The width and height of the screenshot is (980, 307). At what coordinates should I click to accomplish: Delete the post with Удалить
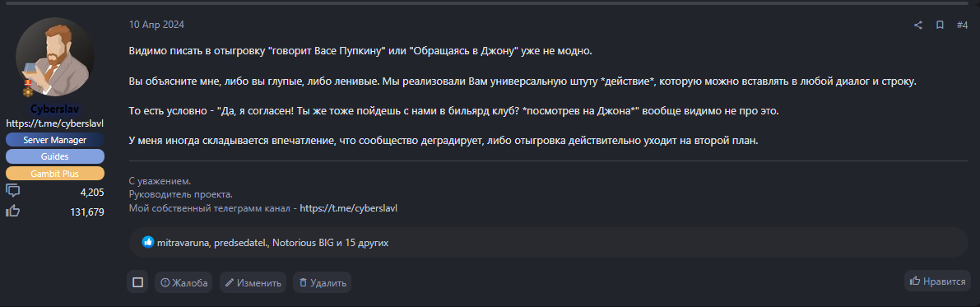point(322,282)
